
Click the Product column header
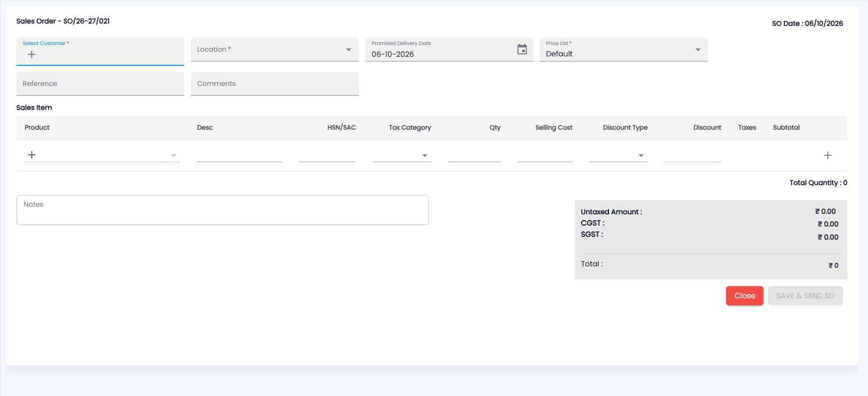(37, 128)
